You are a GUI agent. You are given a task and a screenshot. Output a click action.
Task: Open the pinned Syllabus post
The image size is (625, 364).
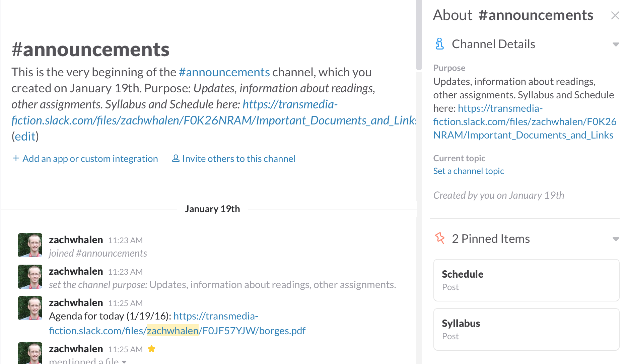[x=526, y=329]
